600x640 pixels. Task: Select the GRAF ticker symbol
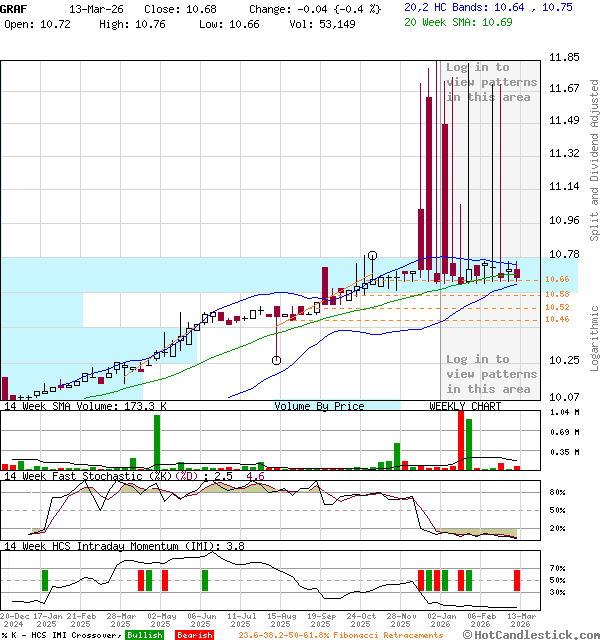[15, 8]
